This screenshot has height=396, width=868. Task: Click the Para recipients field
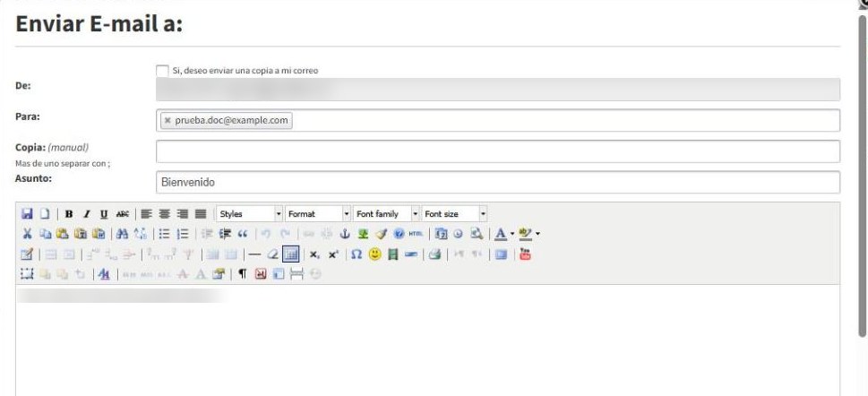(498, 120)
